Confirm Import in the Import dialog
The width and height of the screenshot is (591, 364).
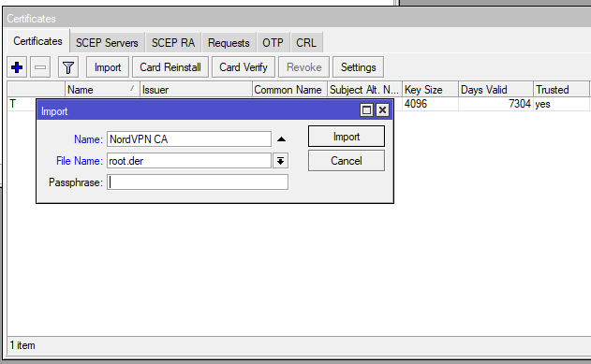[x=347, y=137]
